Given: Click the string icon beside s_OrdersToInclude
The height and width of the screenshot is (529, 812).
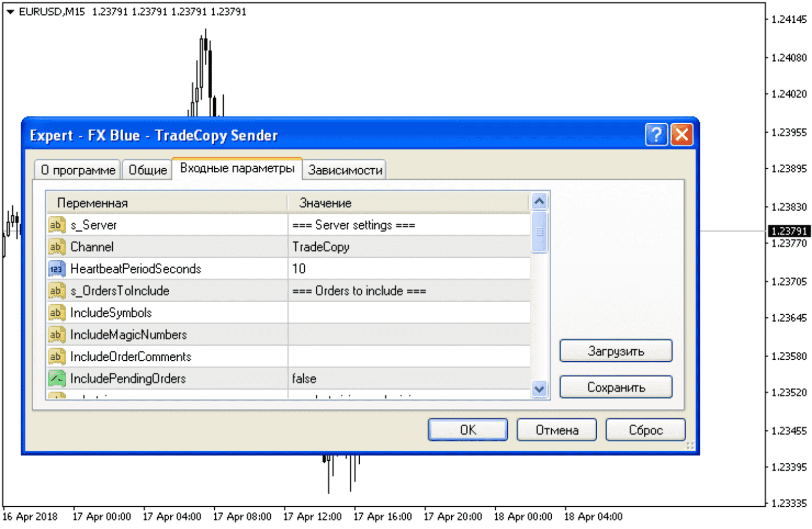Looking at the screenshot, I should [57, 290].
